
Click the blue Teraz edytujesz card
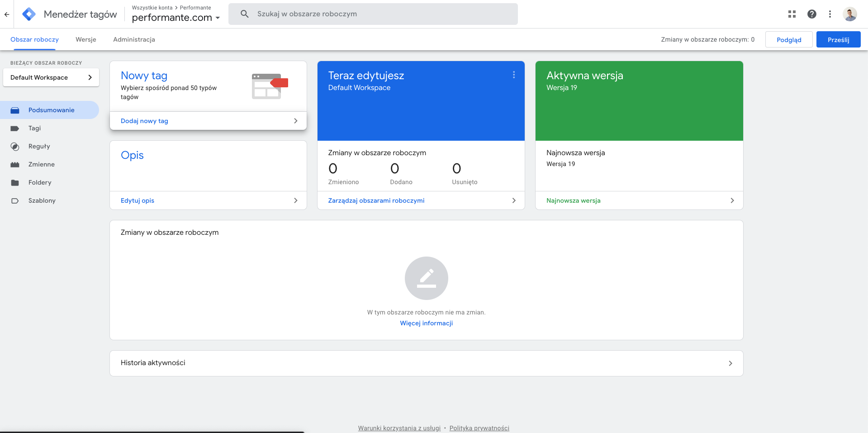tap(421, 101)
